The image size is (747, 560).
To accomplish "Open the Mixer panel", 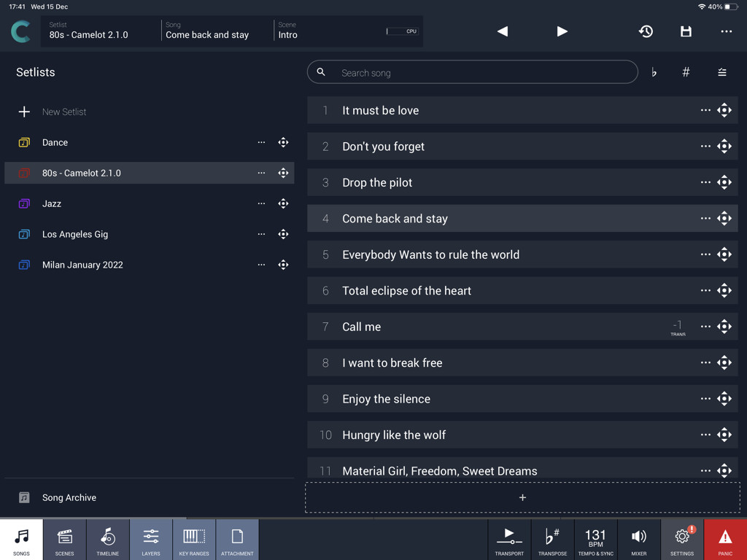I will click(639, 540).
